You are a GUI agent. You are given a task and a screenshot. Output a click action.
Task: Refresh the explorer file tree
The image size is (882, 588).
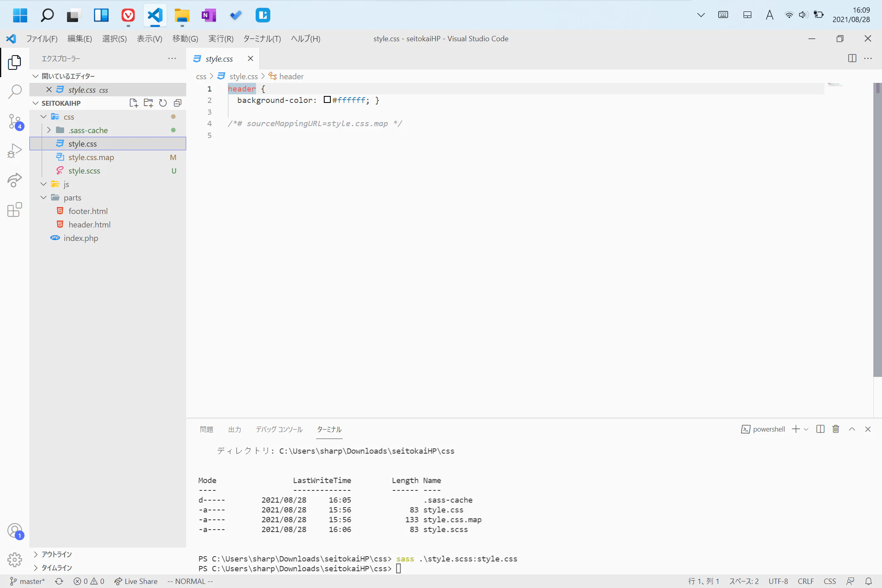tap(163, 103)
